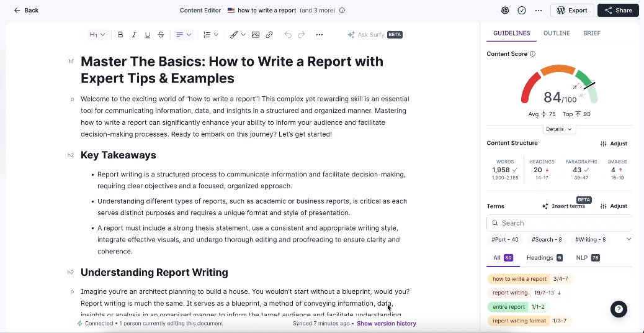
Task: Open the help chat bubble
Action: (619, 309)
